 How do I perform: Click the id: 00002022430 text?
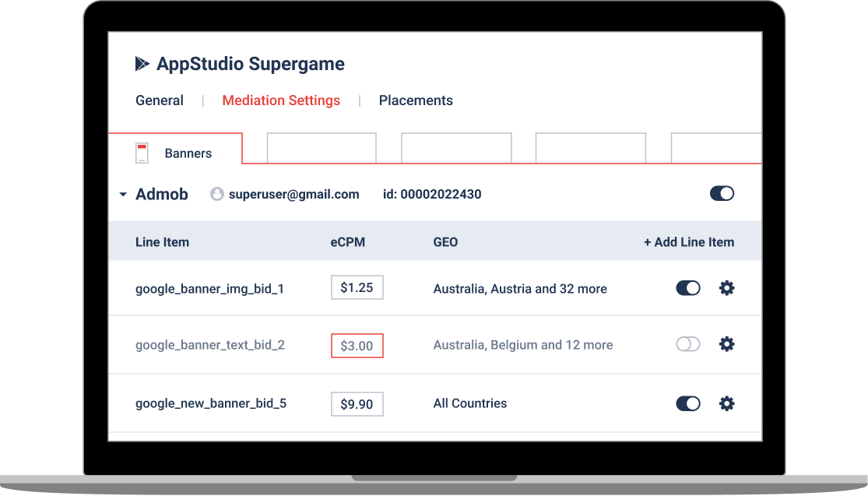(432, 195)
